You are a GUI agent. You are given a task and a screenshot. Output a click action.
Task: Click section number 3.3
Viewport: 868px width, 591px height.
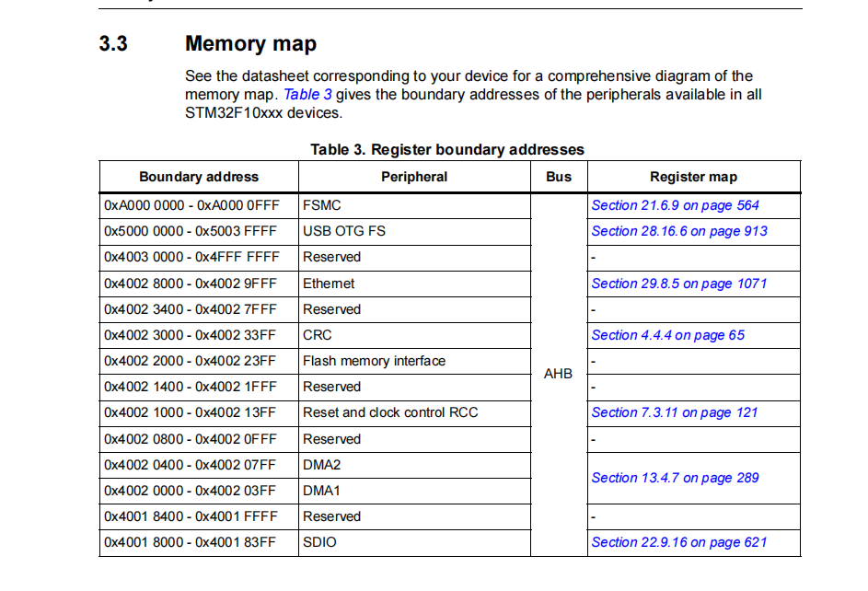click(x=113, y=43)
